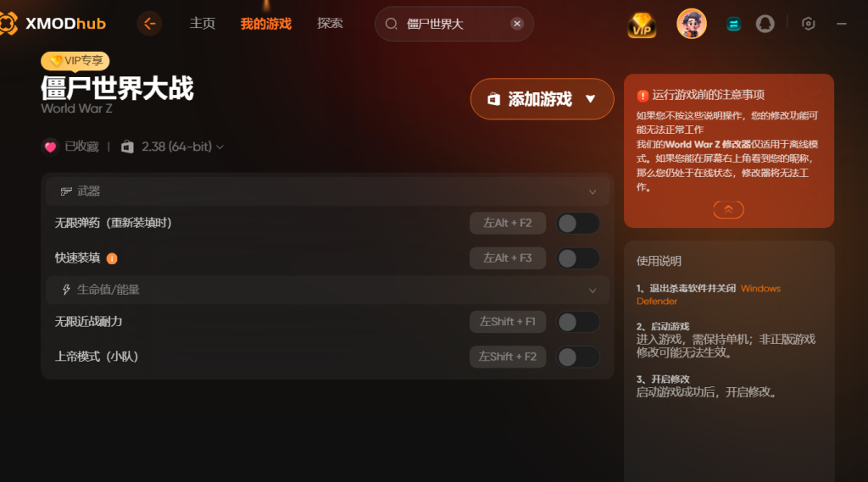Enable 无限近战耐力 switch
Screen dimensions: 868x482
[578, 322]
